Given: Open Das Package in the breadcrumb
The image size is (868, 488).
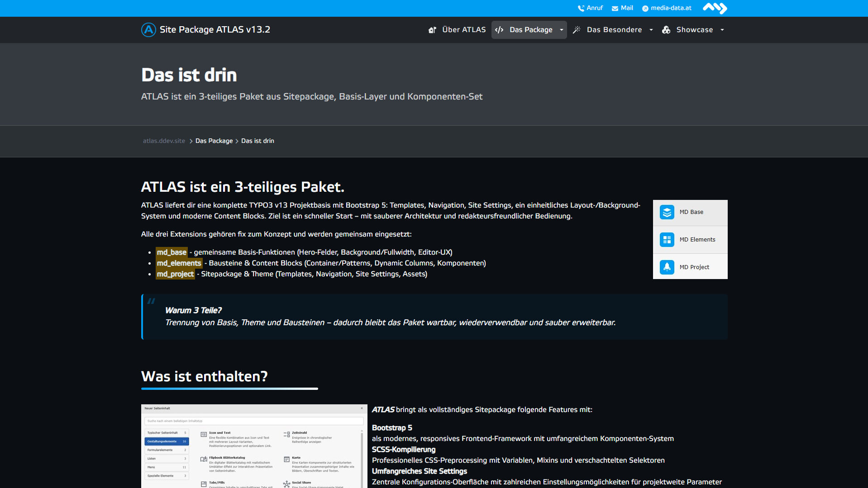Looking at the screenshot, I should [x=214, y=141].
